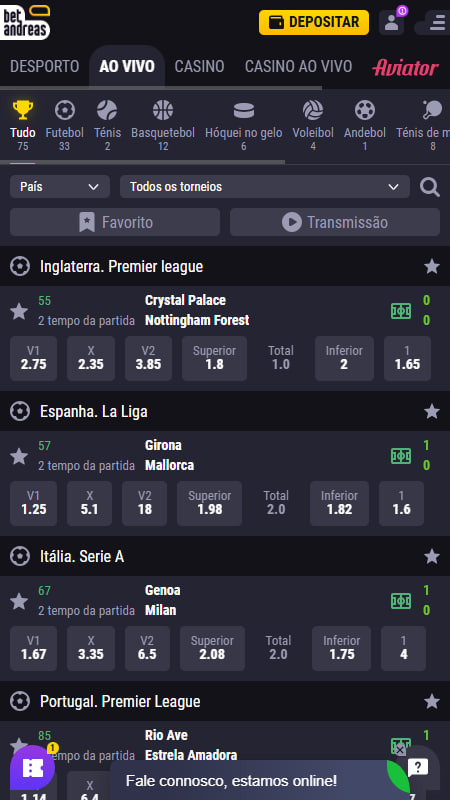Open the bet slip ticket icon
The image size is (450, 800).
click(x=33, y=767)
